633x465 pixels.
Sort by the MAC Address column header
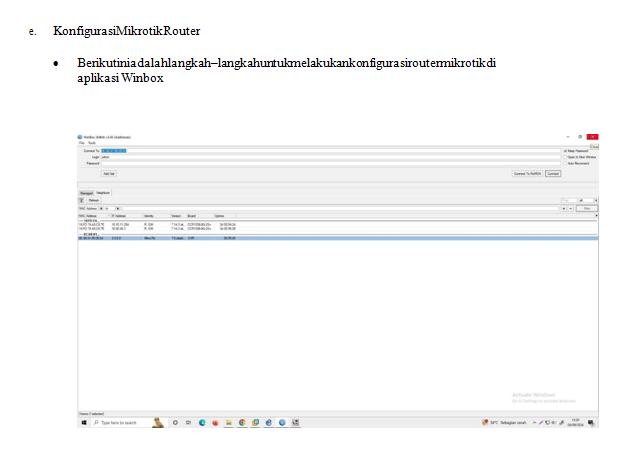pyautogui.click(x=94, y=216)
